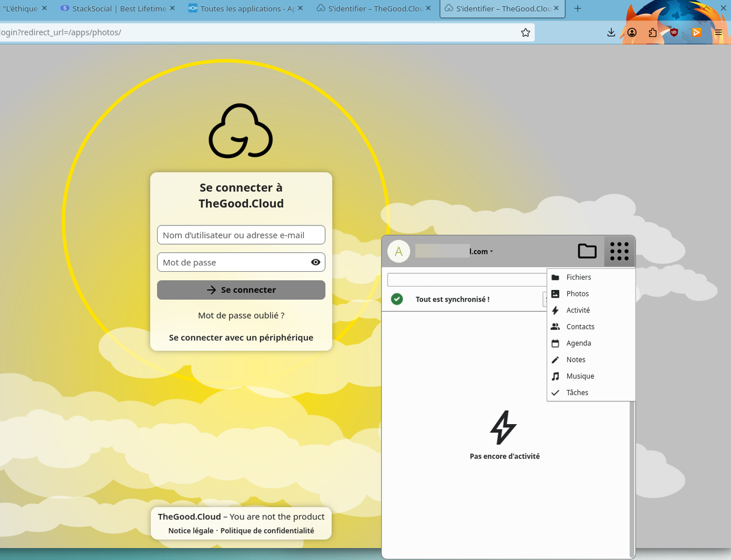Open the Contacts app
This screenshot has height=560, width=731.
(x=580, y=327)
